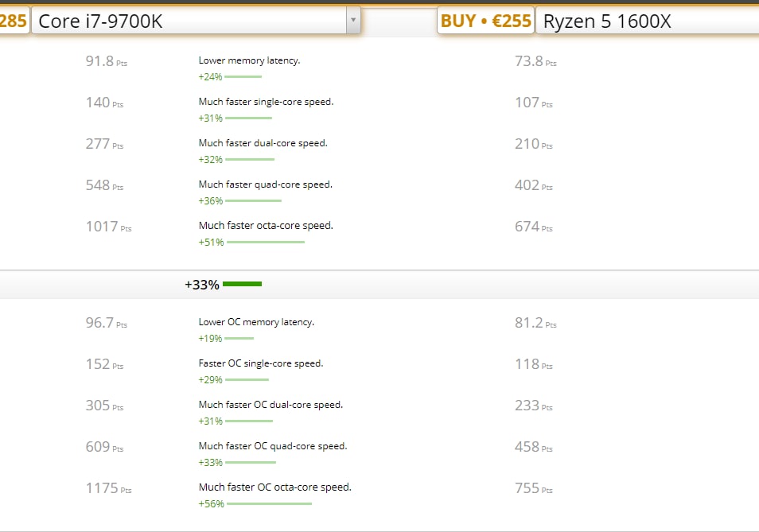The height and width of the screenshot is (532, 759).
Task: Click the 609 Pts score value
Action: click(x=104, y=447)
